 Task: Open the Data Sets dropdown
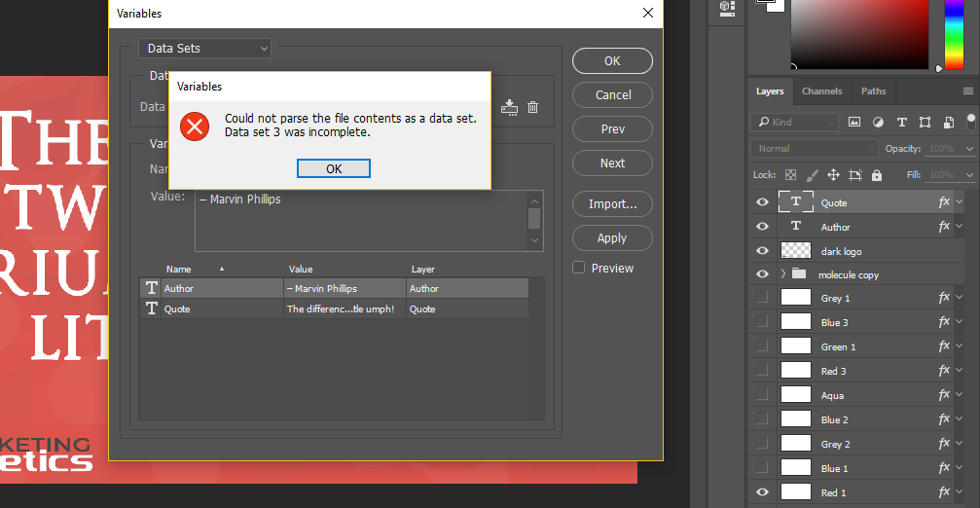(205, 48)
